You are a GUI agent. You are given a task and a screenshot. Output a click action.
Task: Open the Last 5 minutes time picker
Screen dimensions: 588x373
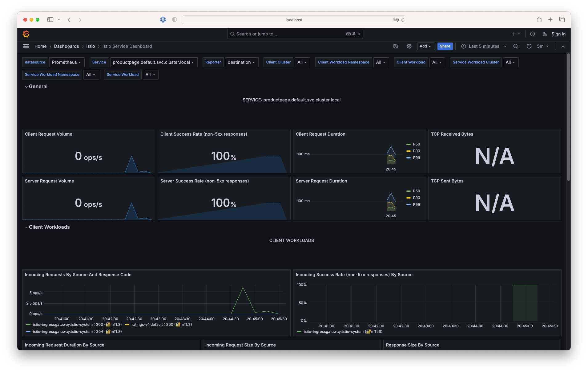pyautogui.click(x=484, y=46)
